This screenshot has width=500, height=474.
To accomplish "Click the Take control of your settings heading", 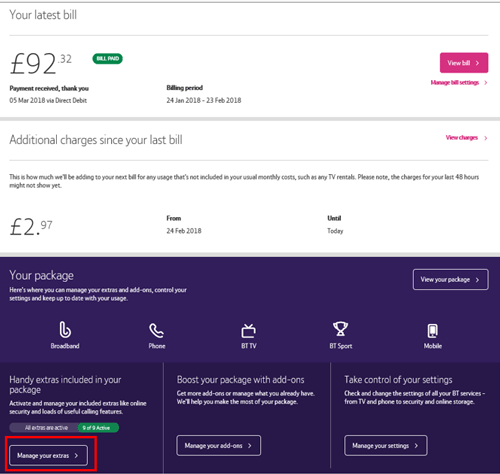I will (398, 380).
